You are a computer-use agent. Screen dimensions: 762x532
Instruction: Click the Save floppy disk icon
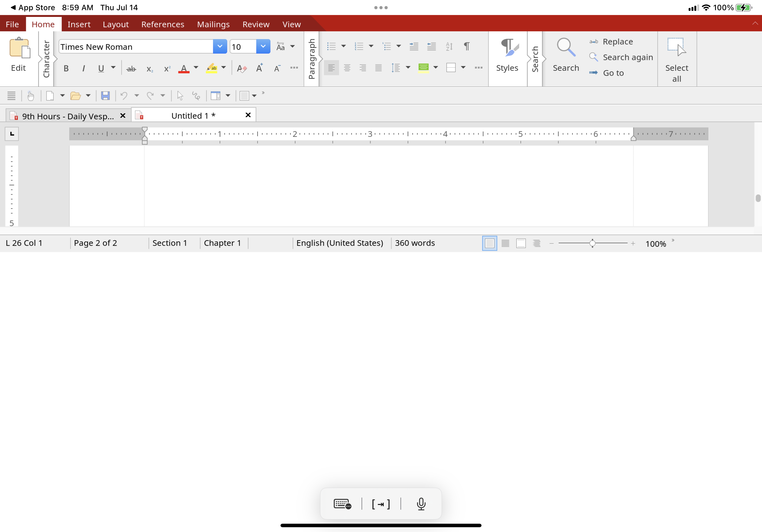click(x=106, y=96)
